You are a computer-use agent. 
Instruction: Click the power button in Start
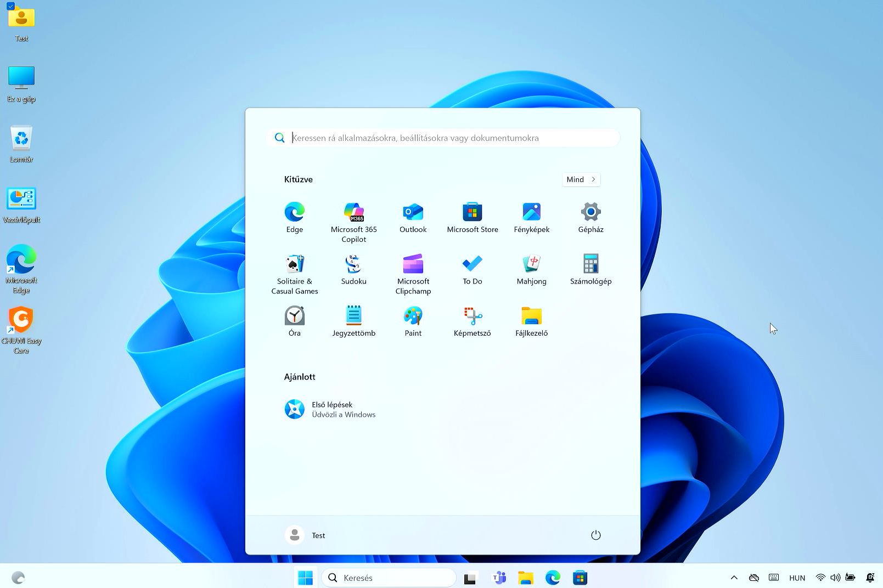coord(595,535)
